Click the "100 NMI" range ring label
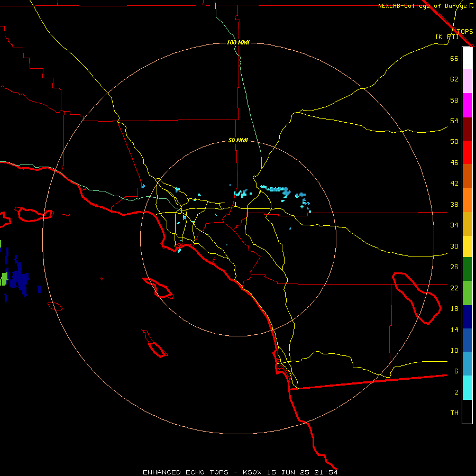The image size is (476, 476). tap(238, 42)
